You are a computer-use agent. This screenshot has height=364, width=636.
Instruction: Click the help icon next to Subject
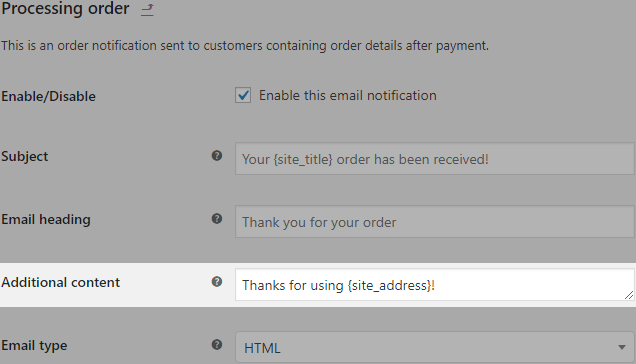tap(217, 155)
